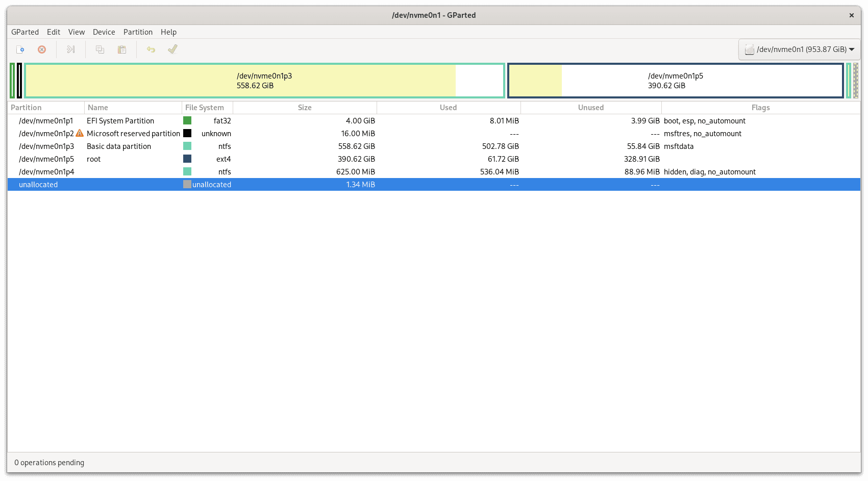This screenshot has width=868, height=481.
Task: Click the Copy partition icon
Action: 100,49
